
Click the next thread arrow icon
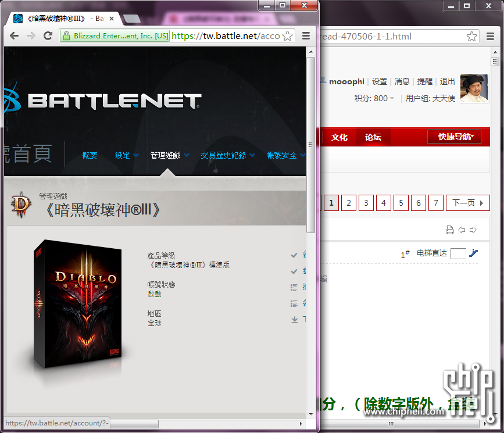coord(473,230)
